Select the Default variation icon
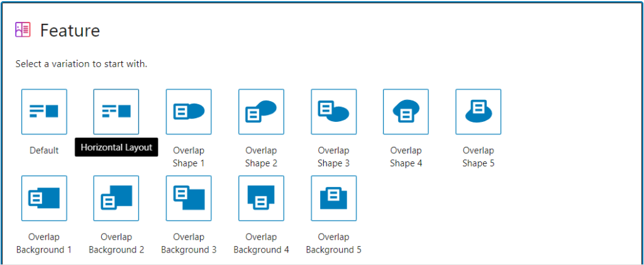644x265 pixels. 44,111
